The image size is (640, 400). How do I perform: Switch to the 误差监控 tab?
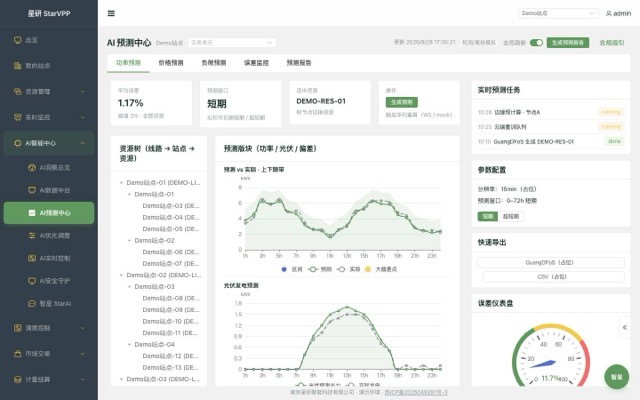click(256, 63)
